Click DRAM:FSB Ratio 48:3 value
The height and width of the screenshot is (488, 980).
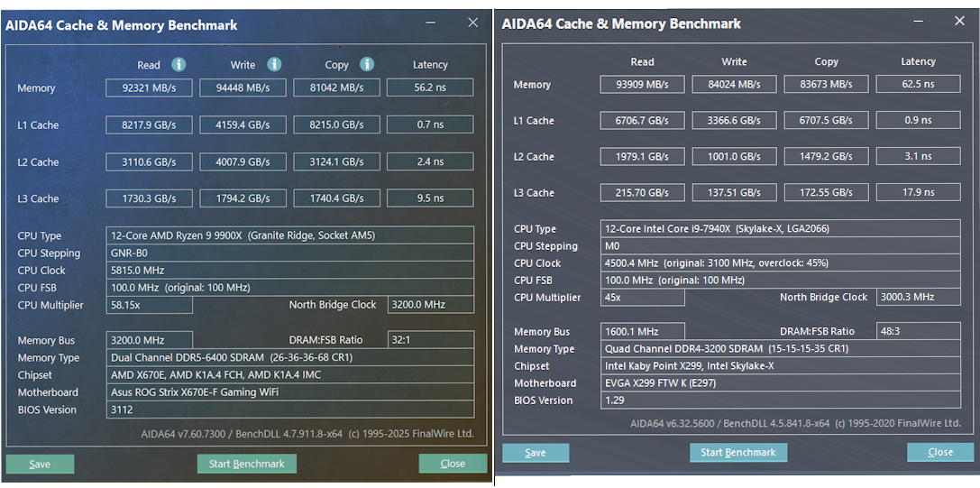(919, 332)
